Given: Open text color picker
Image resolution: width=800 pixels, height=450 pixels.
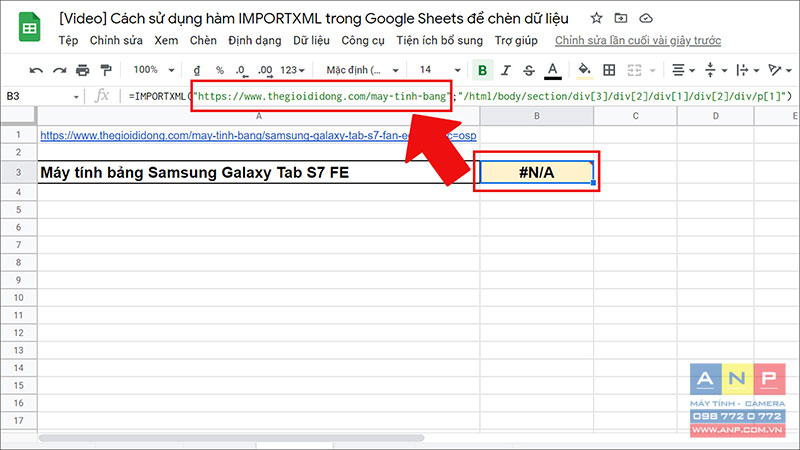Looking at the screenshot, I should pos(553,70).
